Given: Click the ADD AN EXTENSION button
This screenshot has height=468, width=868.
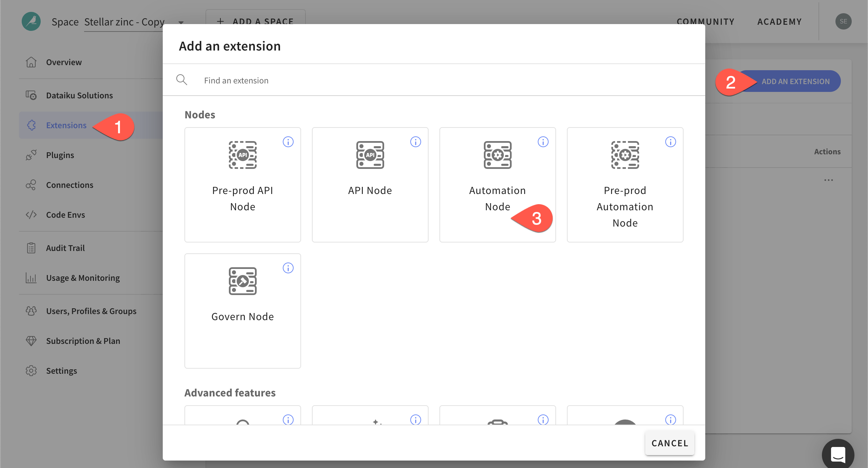Looking at the screenshot, I should [x=796, y=81].
